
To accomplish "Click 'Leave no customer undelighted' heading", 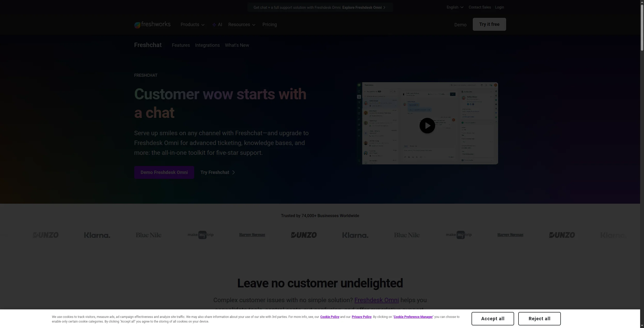I will pos(320,283).
